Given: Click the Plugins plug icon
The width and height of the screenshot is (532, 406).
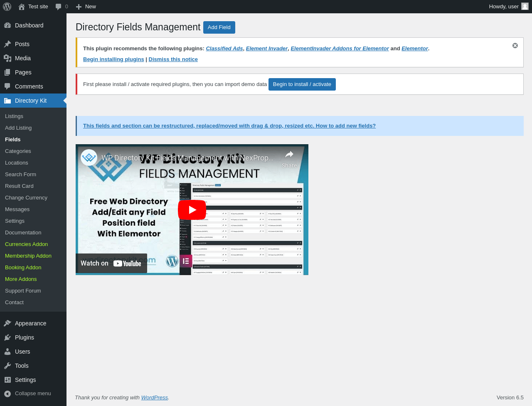Looking at the screenshot, I should [7, 337].
